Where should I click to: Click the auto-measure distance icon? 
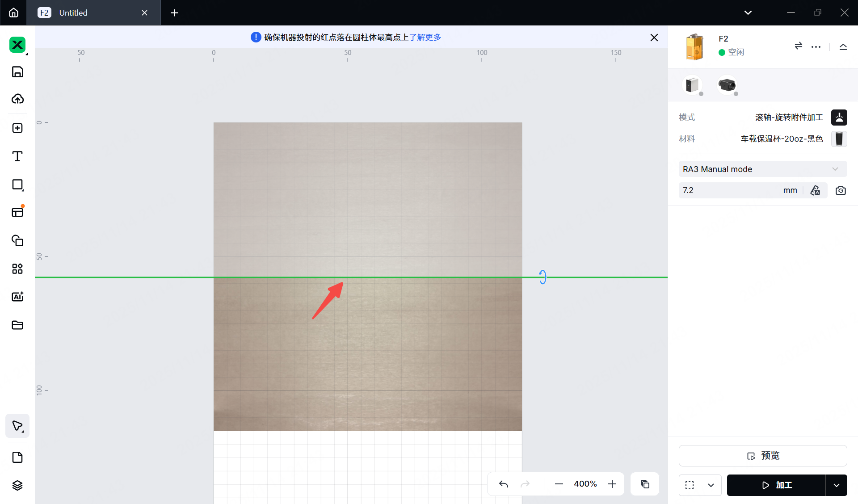(x=815, y=190)
